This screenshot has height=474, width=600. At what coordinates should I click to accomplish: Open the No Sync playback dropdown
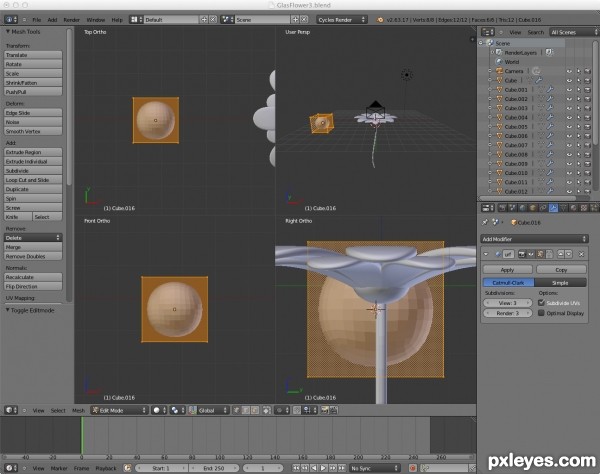pyautogui.click(x=375, y=468)
